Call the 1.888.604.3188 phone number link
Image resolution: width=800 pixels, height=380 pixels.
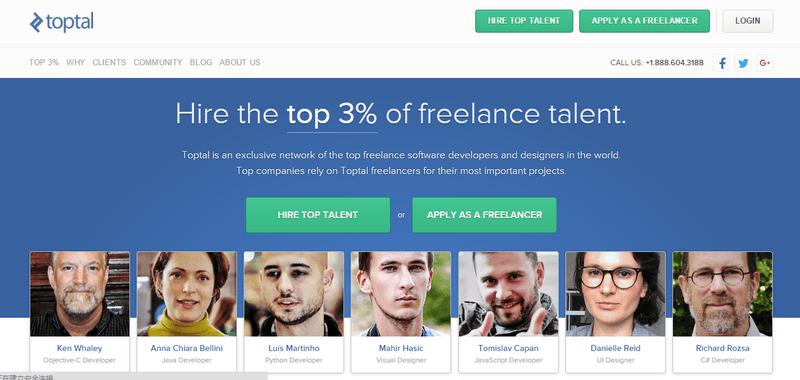point(674,63)
